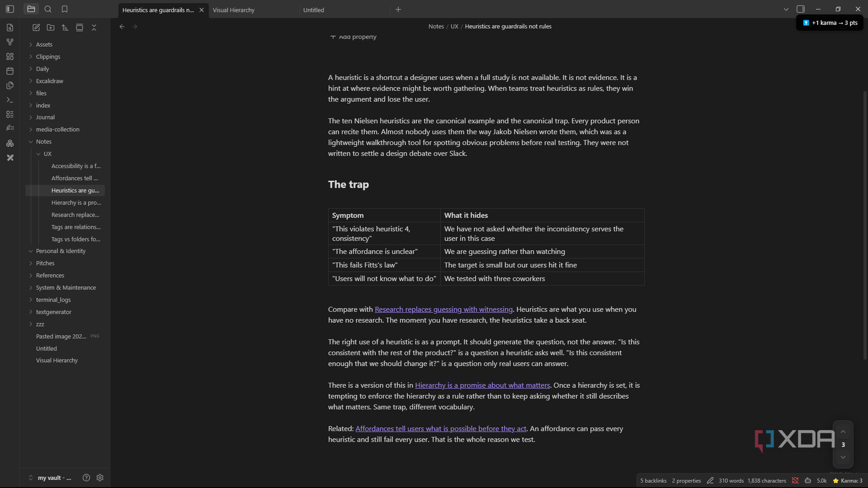868x488 pixels.
Task: Click the Karma: 3 status item
Action: pos(847,481)
